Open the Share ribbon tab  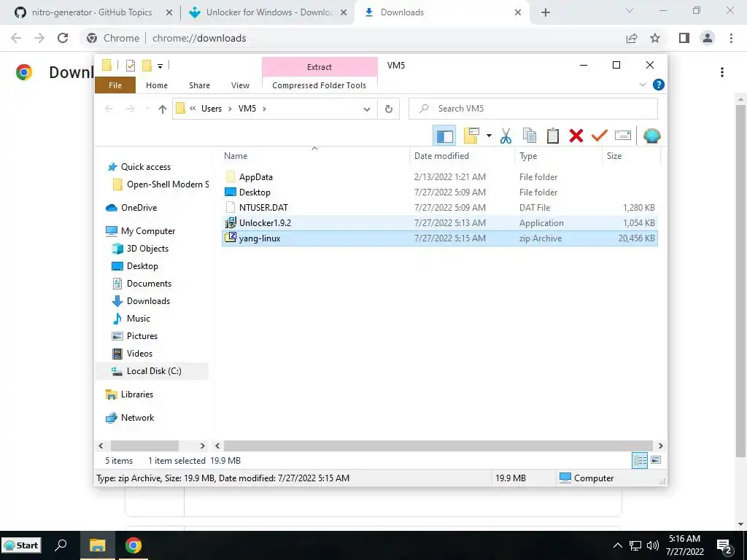pyautogui.click(x=199, y=85)
